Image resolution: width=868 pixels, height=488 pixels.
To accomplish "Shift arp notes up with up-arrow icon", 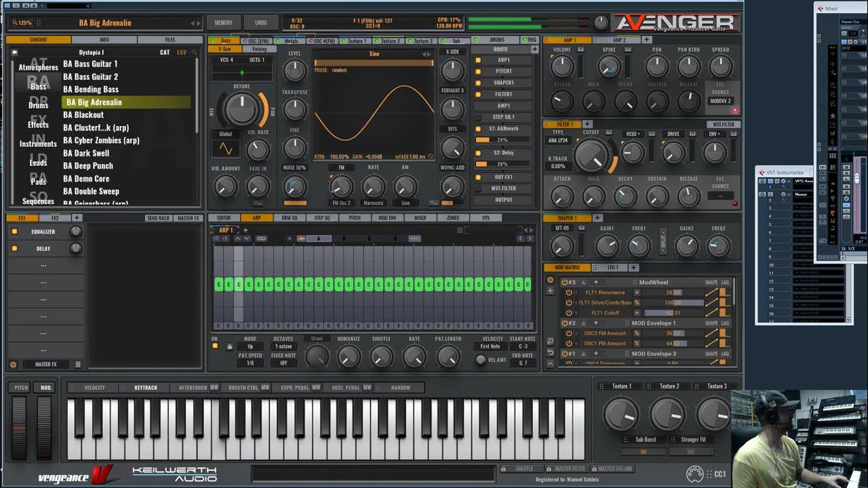I will pos(238,239).
